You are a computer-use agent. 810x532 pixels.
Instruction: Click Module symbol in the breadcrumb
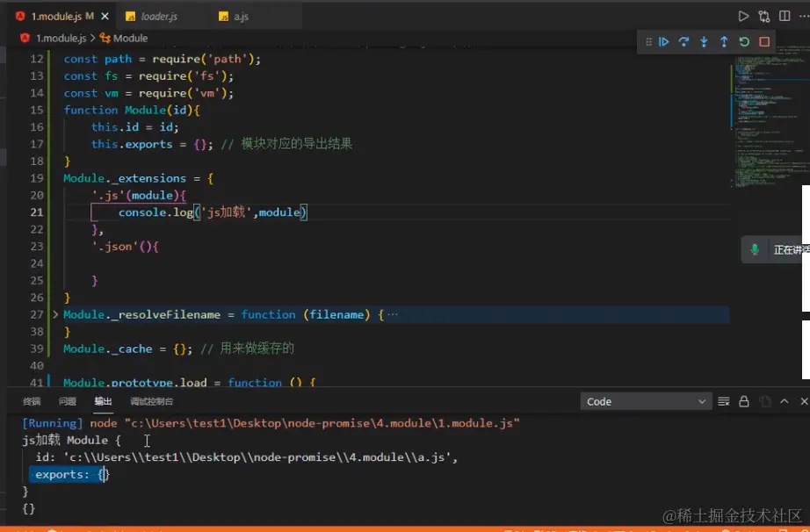point(130,38)
